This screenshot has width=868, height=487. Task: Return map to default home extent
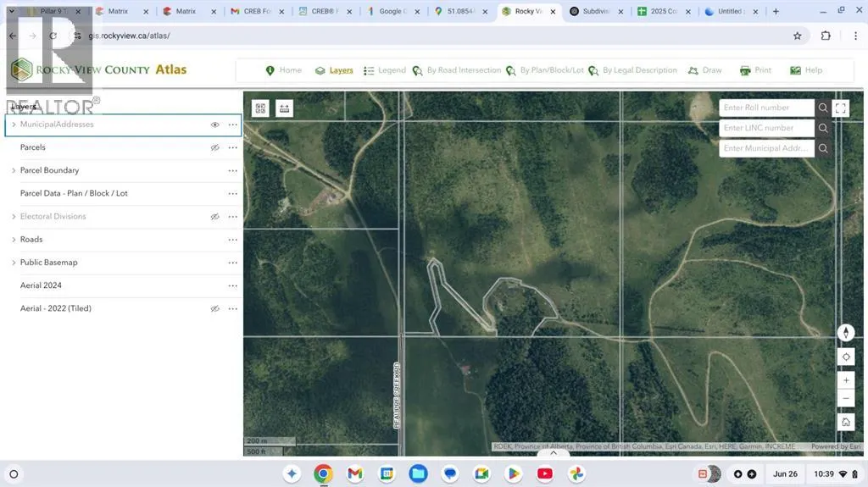click(846, 423)
